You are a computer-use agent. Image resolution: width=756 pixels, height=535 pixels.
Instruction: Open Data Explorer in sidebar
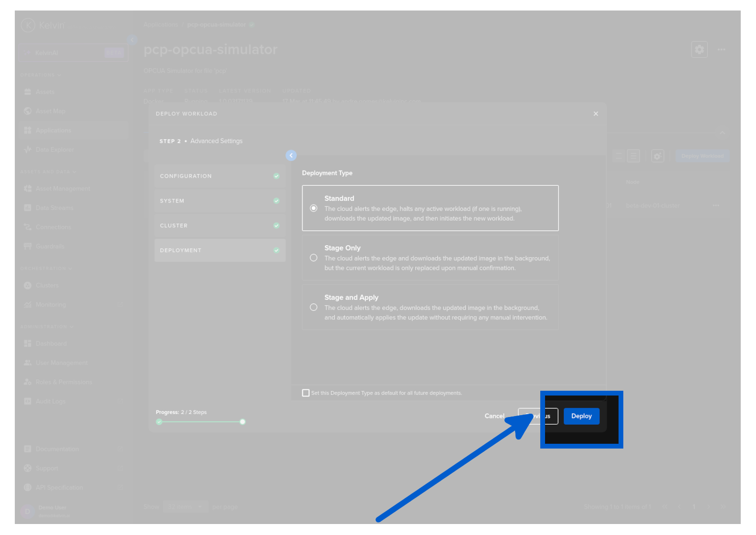pos(54,150)
